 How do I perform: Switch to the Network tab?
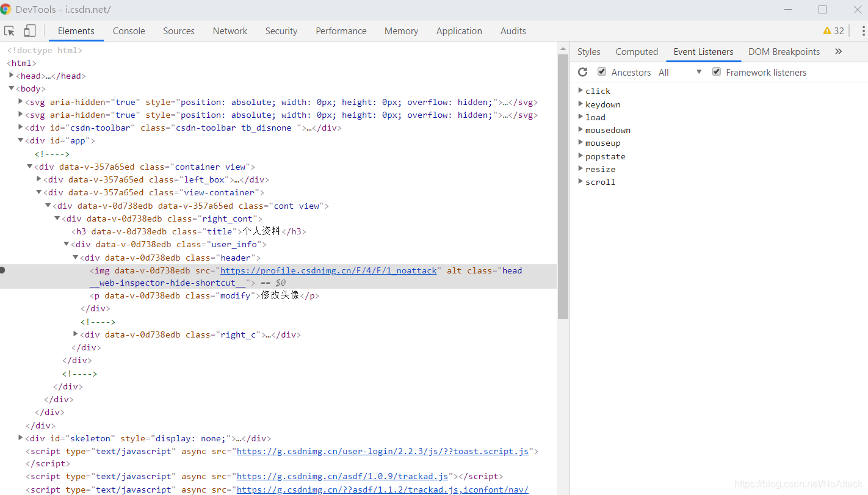point(230,31)
